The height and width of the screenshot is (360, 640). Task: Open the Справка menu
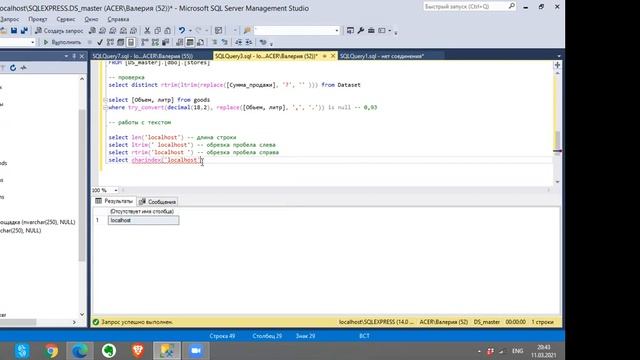pos(118,19)
